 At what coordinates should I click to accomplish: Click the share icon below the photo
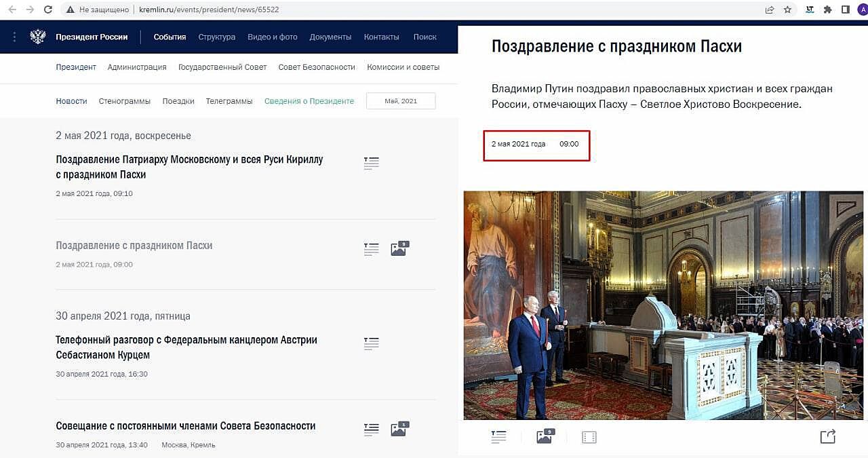[x=827, y=437]
